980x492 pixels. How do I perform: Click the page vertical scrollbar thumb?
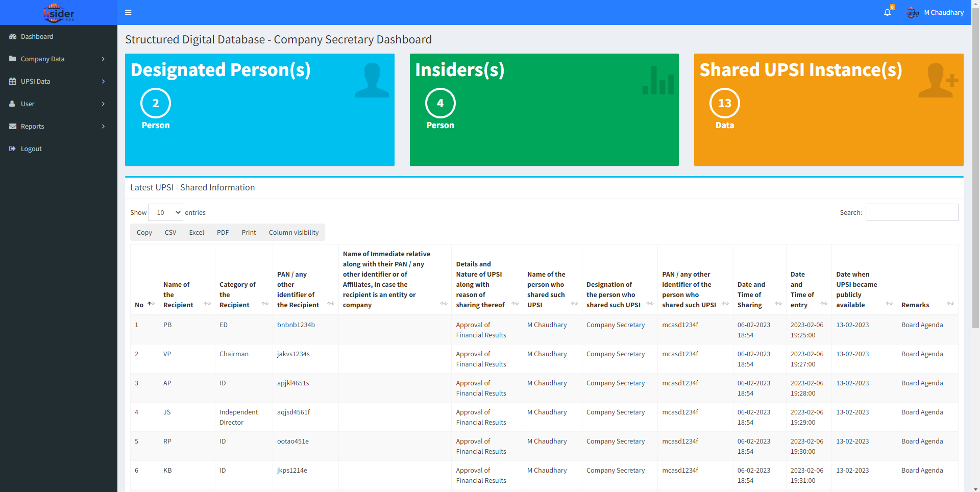pos(975,168)
